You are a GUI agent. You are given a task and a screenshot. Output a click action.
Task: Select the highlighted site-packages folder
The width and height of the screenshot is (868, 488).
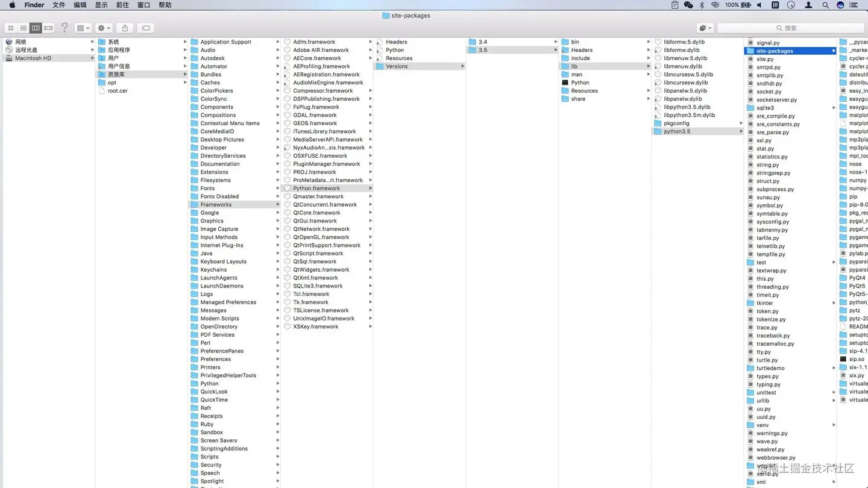[x=791, y=51]
